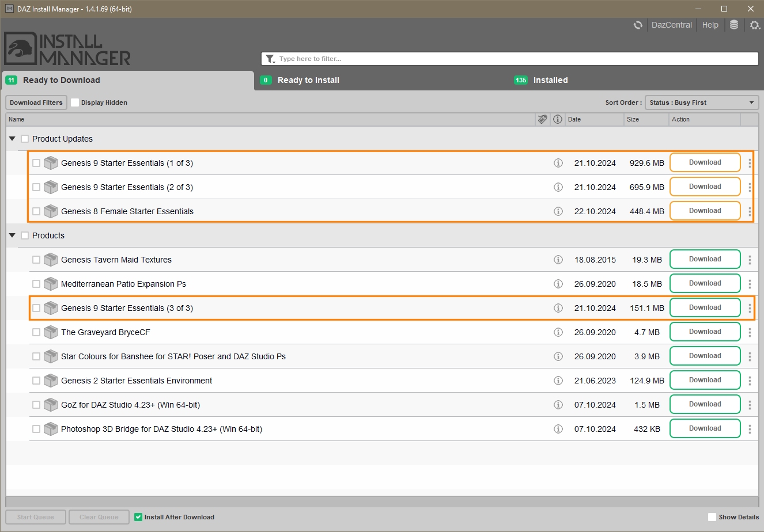
Task: Show info for Genesis 9 Starter Essentials (1 of 3)
Action: tap(558, 163)
